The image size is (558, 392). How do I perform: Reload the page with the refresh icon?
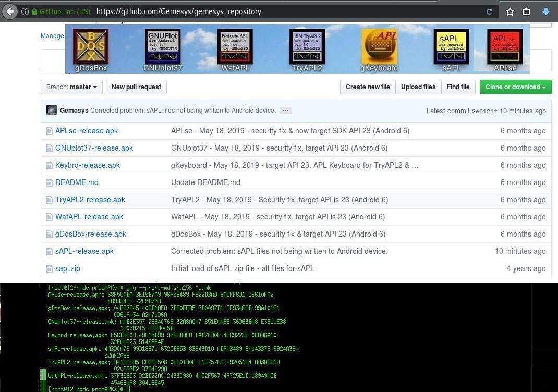coord(489,11)
